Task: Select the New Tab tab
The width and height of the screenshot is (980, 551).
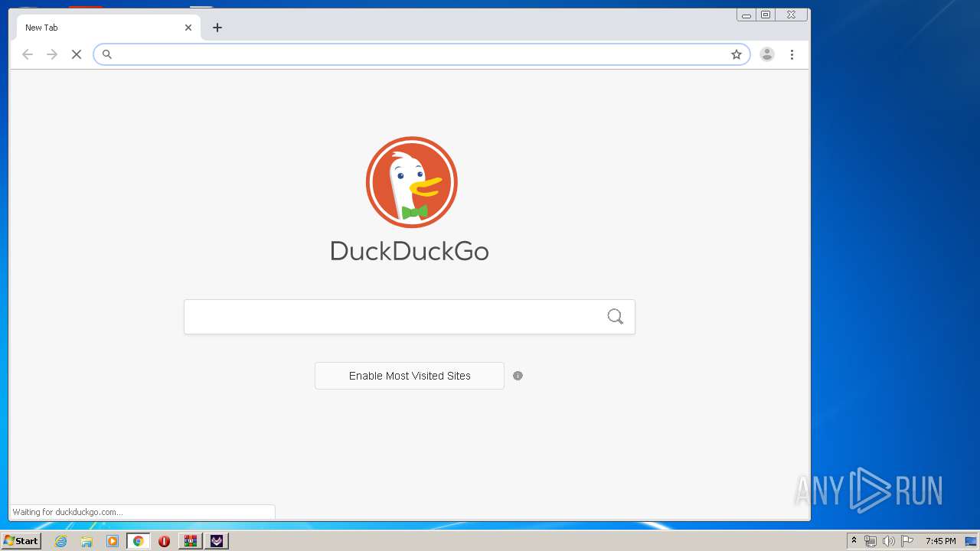Action: click(109, 28)
